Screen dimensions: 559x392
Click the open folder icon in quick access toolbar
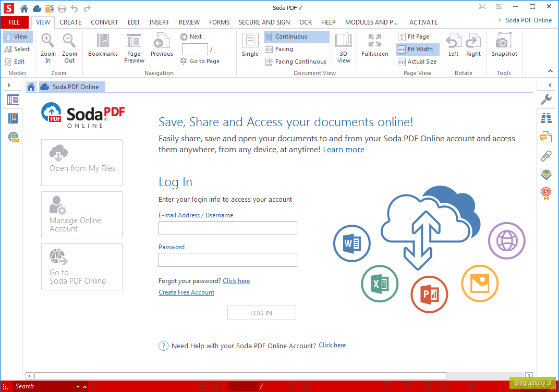tap(50, 8)
